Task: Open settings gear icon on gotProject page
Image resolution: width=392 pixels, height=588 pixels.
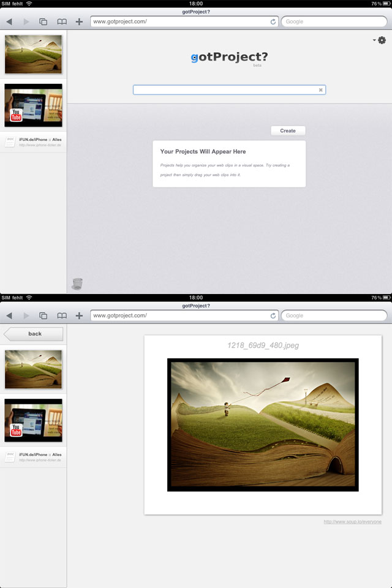Action: click(382, 40)
